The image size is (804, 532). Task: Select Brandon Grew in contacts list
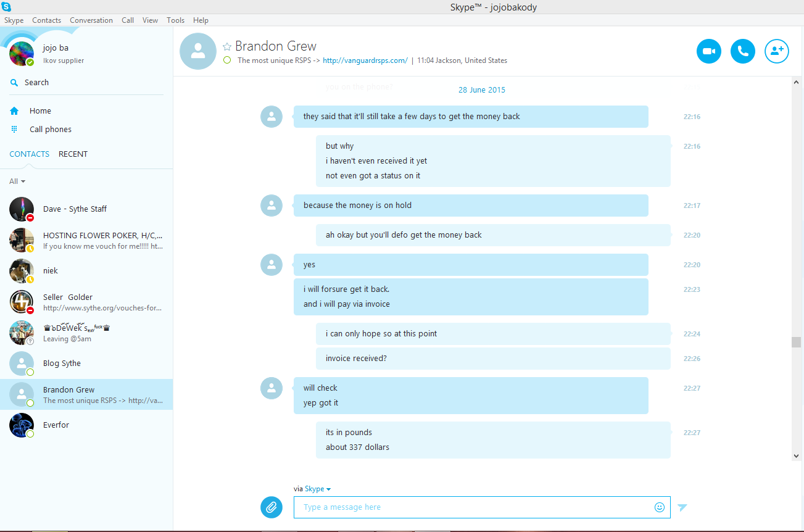point(86,394)
